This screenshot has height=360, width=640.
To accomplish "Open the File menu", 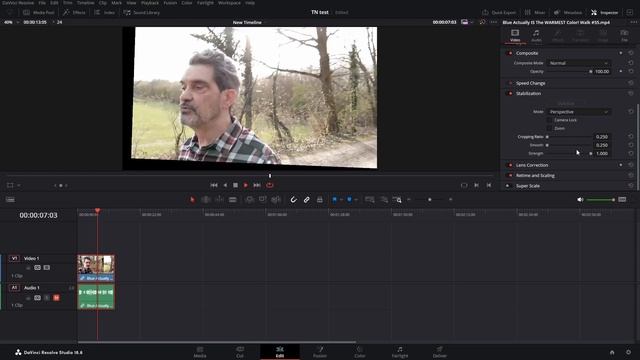I will 42,3.
